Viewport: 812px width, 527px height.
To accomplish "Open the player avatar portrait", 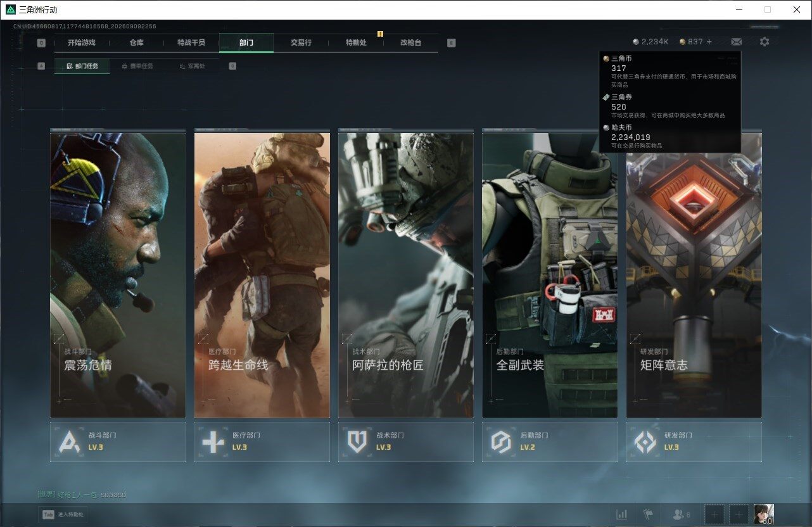I will (x=764, y=514).
